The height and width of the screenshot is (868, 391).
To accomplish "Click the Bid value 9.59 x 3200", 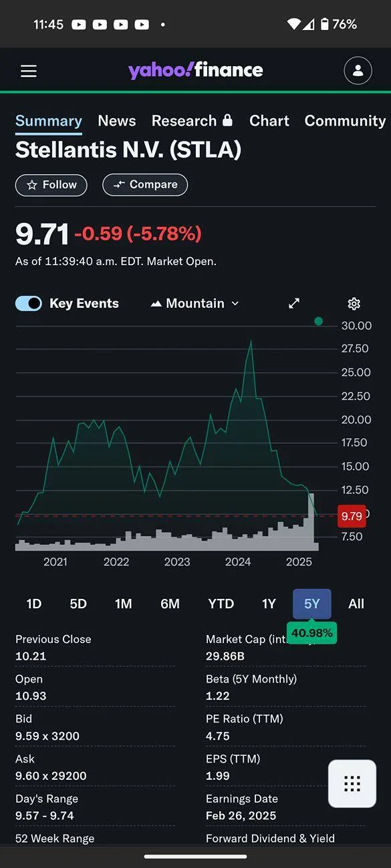I will 47,736.
